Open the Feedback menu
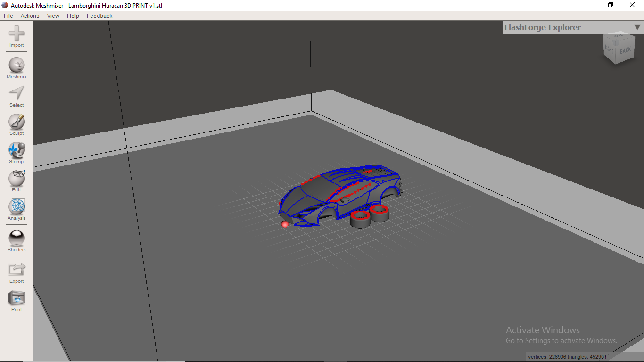This screenshot has height=362, width=644. click(x=99, y=16)
